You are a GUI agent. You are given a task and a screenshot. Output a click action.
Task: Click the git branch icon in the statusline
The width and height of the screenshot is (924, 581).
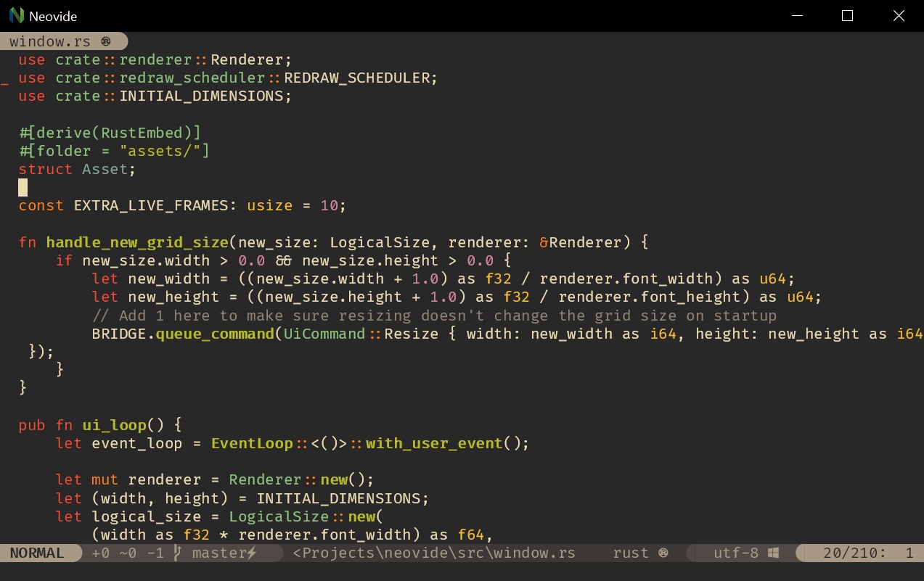click(175, 553)
